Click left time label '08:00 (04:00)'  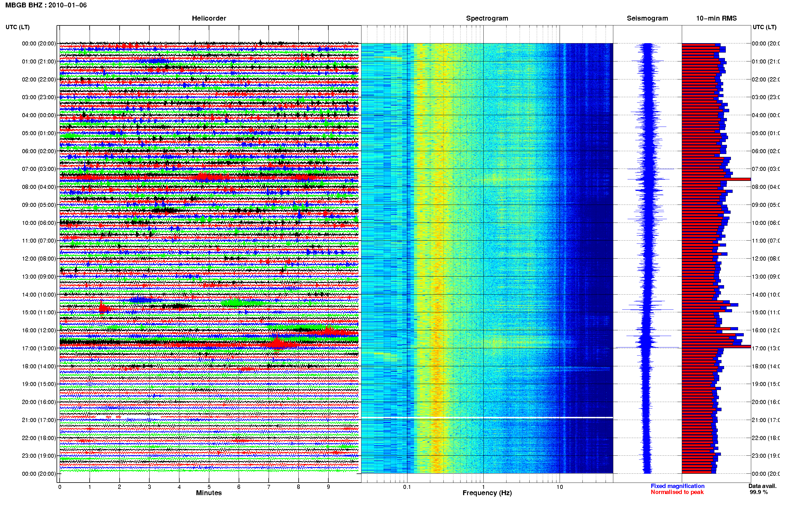(39, 187)
